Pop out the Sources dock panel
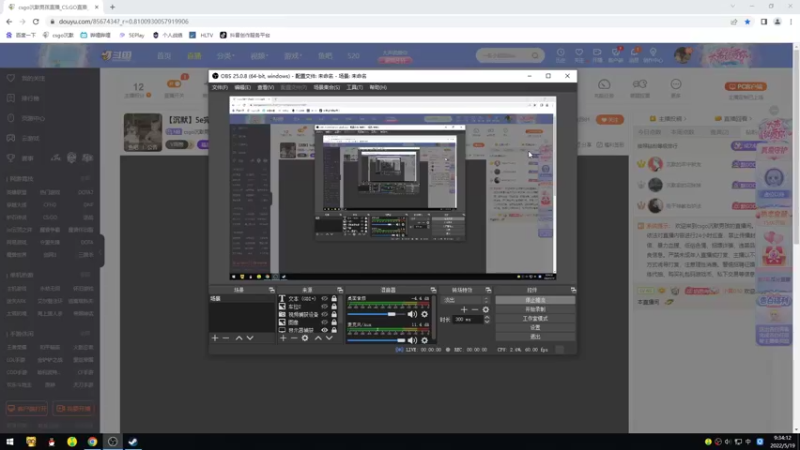The image size is (800, 450). [340, 290]
